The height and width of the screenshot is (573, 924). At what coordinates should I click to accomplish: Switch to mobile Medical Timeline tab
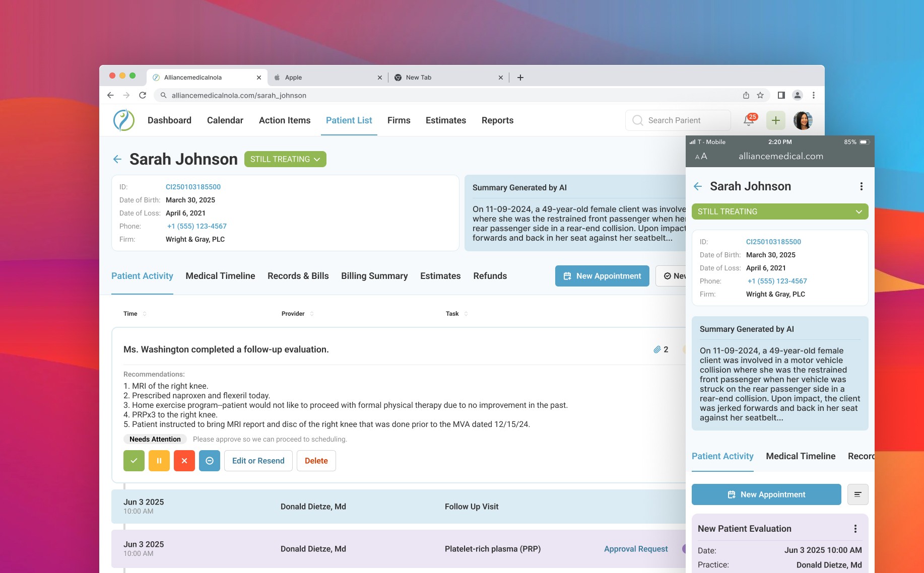pyautogui.click(x=801, y=456)
